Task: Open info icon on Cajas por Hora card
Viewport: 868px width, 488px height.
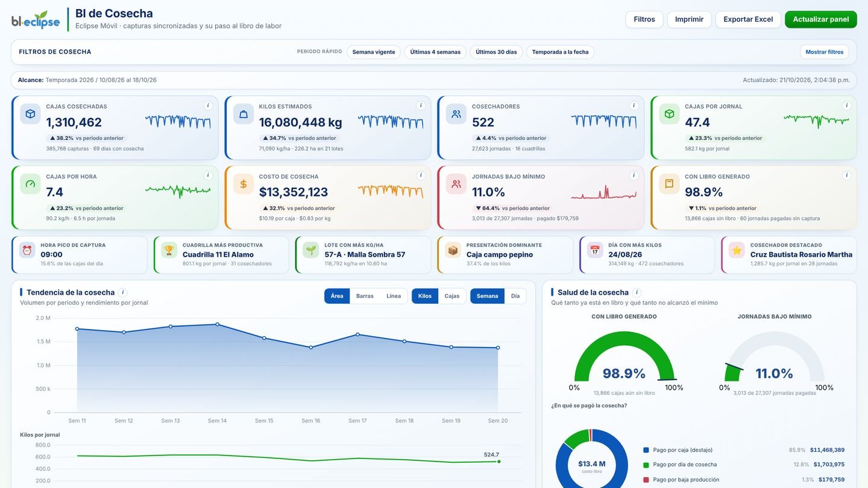Action: [x=208, y=175]
